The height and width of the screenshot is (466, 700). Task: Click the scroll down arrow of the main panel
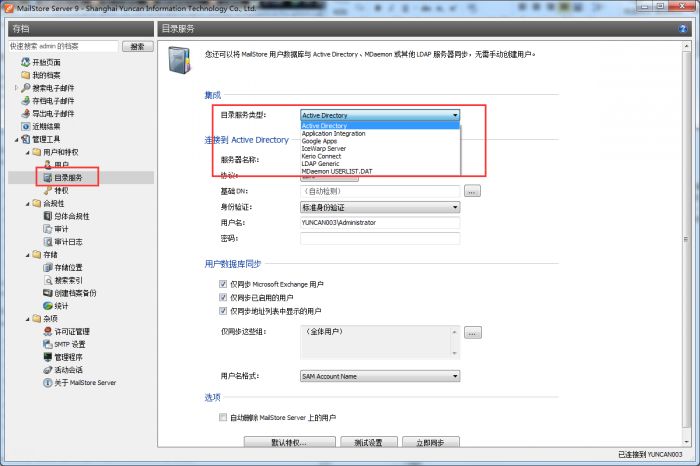(687, 442)
